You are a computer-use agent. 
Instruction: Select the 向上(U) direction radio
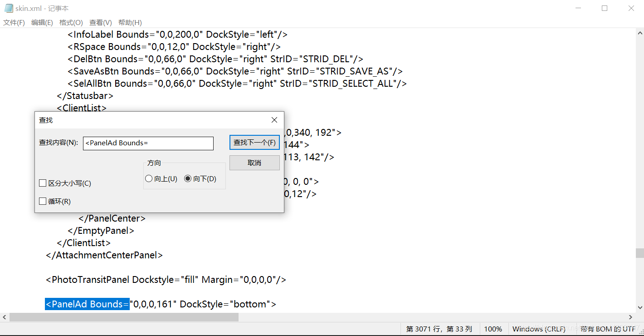(161, 179)
